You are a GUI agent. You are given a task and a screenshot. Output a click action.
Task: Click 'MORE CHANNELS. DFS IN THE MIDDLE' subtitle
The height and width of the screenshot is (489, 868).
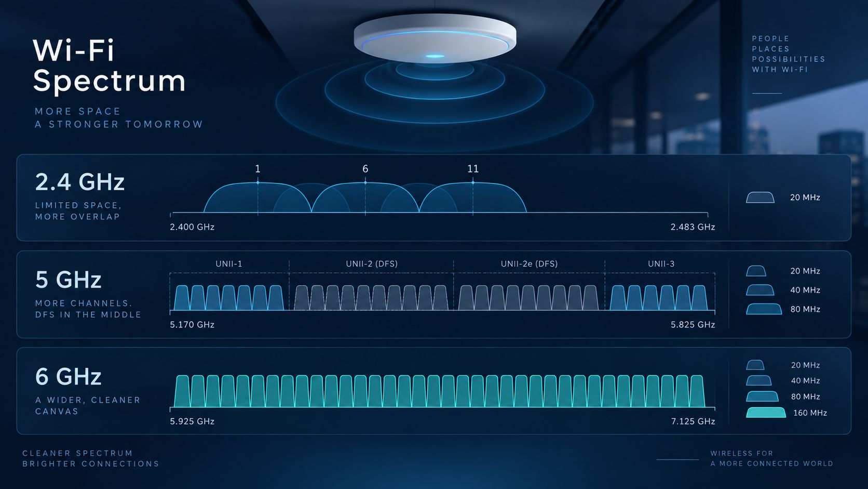click(88, 309)
